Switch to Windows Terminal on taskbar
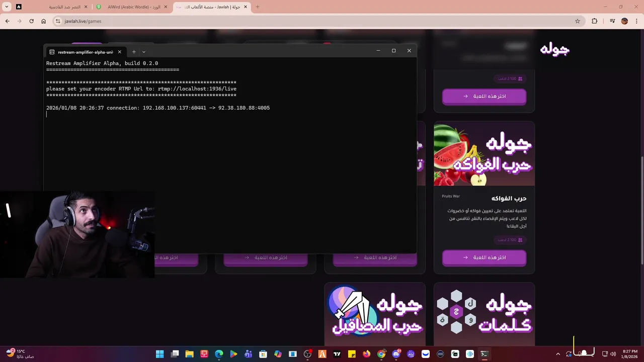644x362 pixels. pyautogui.click(x=484, y=354)
